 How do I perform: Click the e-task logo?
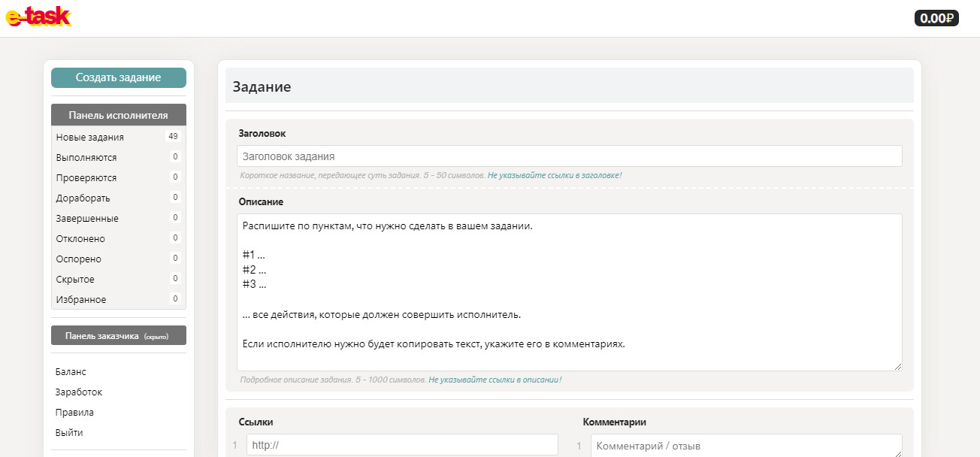point(38,17)
